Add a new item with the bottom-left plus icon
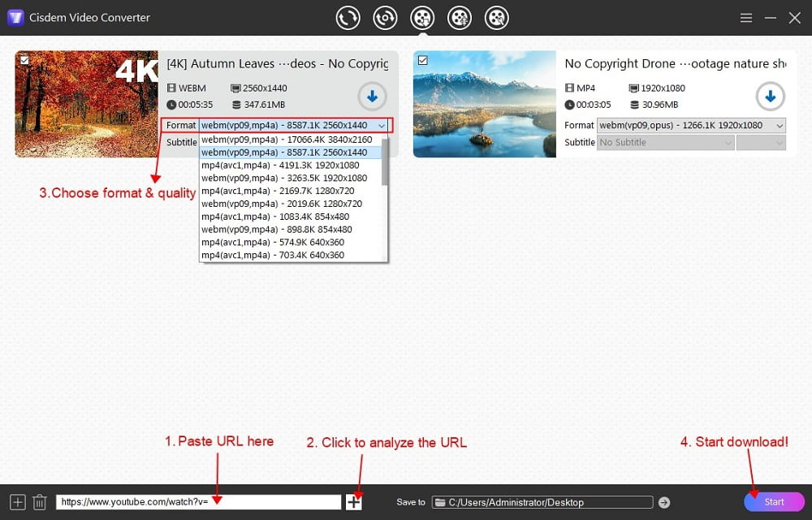Screen dimensions: 812x520 coord(16,501)
